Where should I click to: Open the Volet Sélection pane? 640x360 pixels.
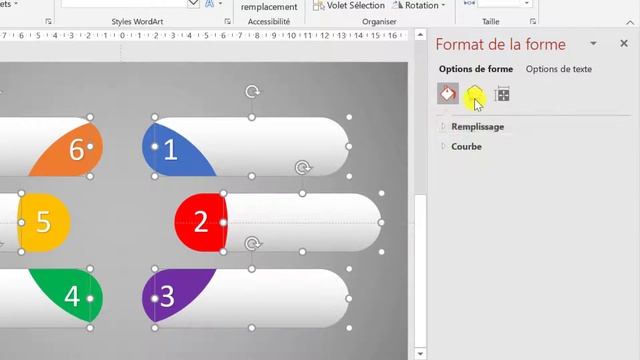click(x=349, y=5)
